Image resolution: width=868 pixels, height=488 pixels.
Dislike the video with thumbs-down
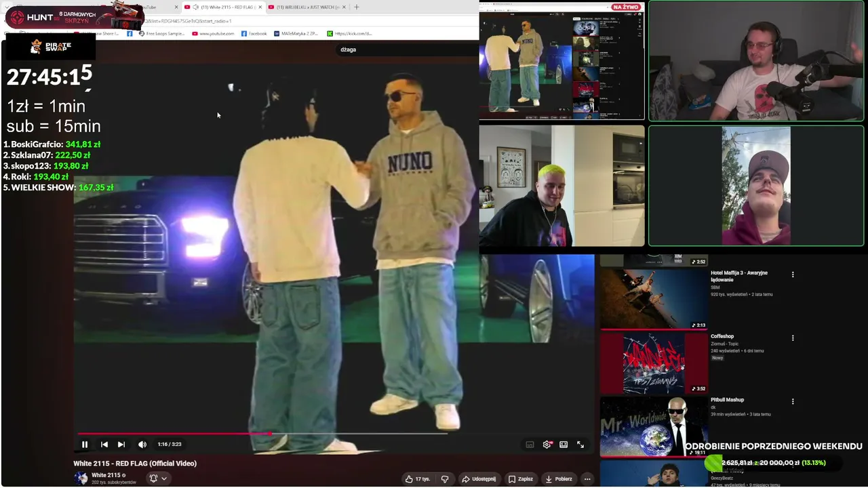[445, 479]
